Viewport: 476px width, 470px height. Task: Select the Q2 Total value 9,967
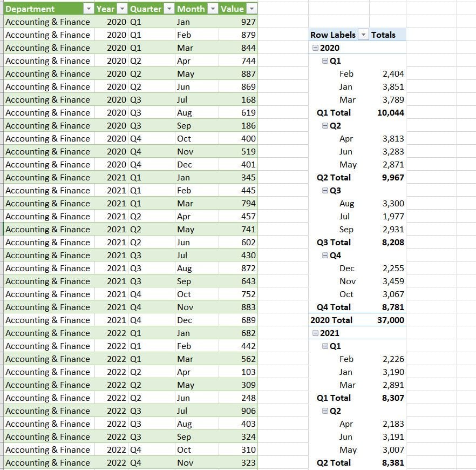(387, 177)
